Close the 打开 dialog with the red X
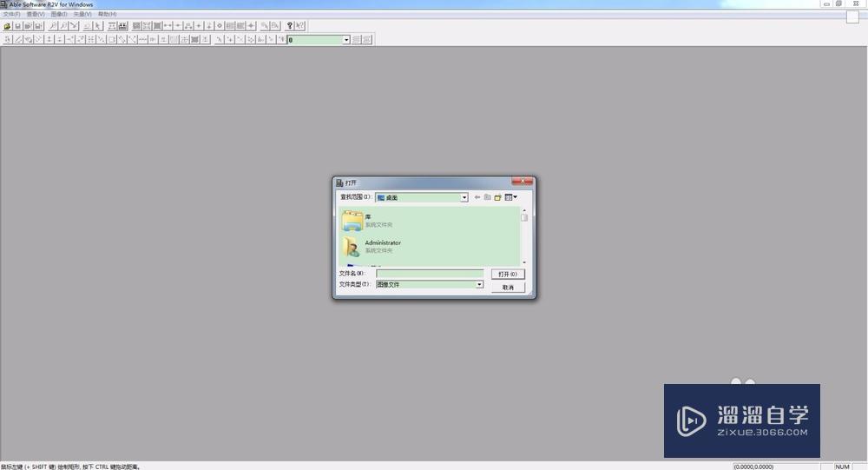The width and height of the screenshot is (868, 470). point(522,182)
